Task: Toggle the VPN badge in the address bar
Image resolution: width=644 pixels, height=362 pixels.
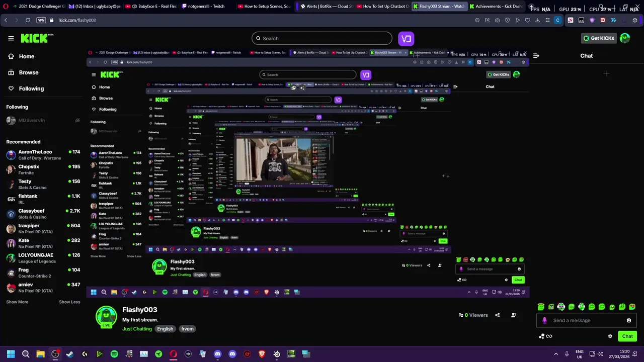Action: click(x=41, y=20)
